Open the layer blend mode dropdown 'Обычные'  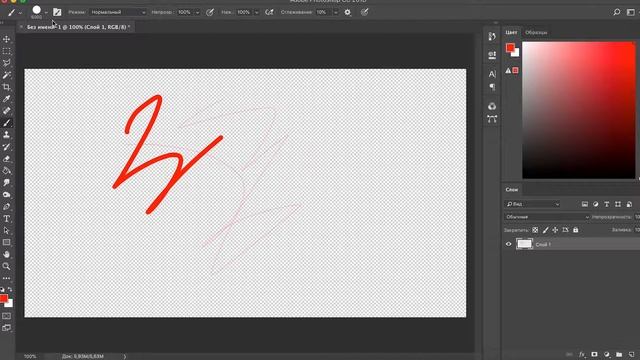[x=547, y=217]
